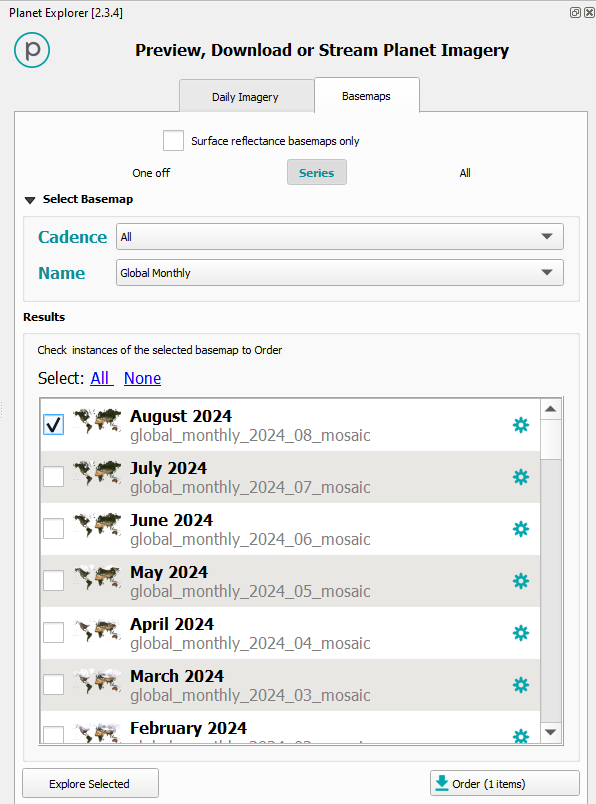Click the results list scrollbar thumb
The image size is (596, 804).
pyautogui.click(x=551, y=439)
